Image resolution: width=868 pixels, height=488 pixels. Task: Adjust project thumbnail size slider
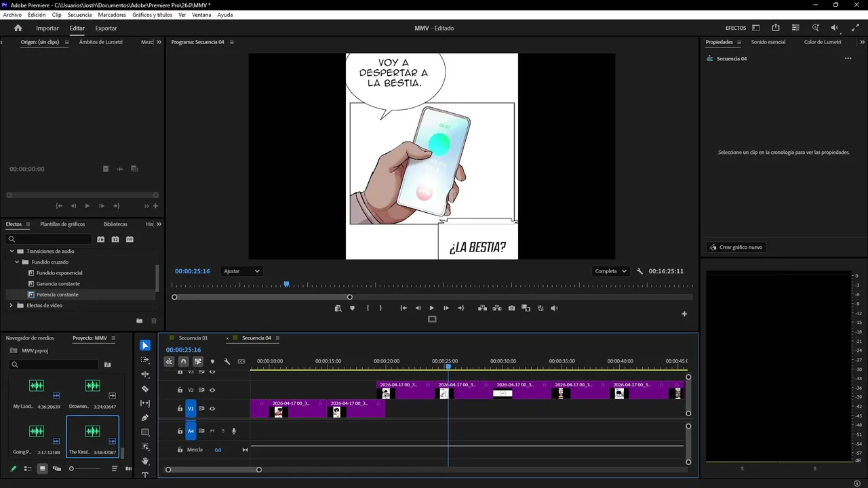click(85, 468)
